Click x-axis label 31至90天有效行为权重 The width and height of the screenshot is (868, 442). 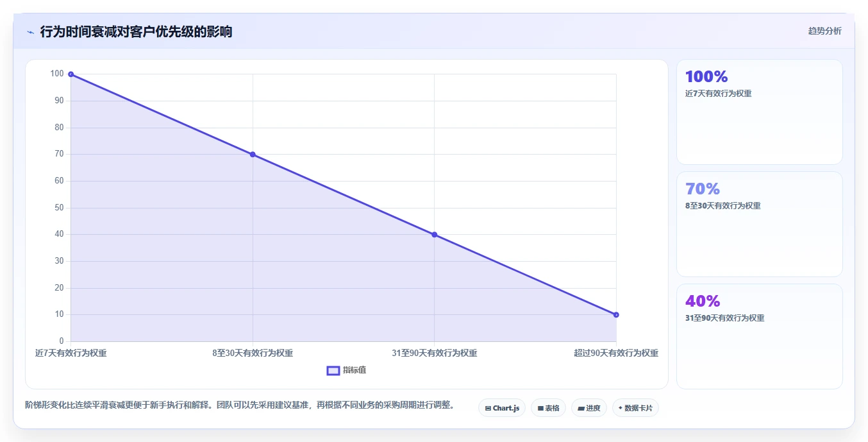[434, 353]
